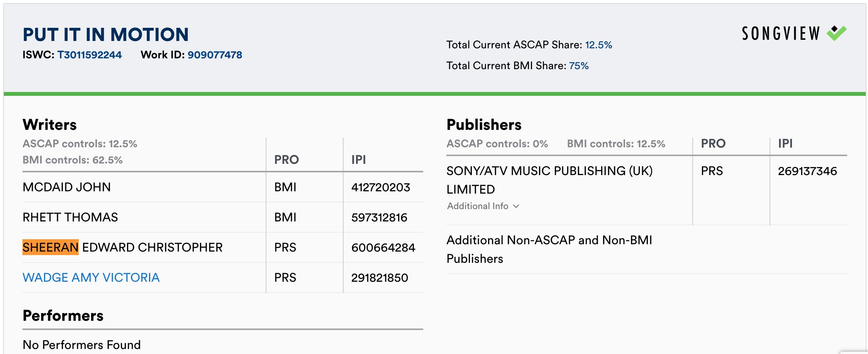Click BMI cell in the MCDAID JOHN row
Screen dimensions: 868x354
285,187
